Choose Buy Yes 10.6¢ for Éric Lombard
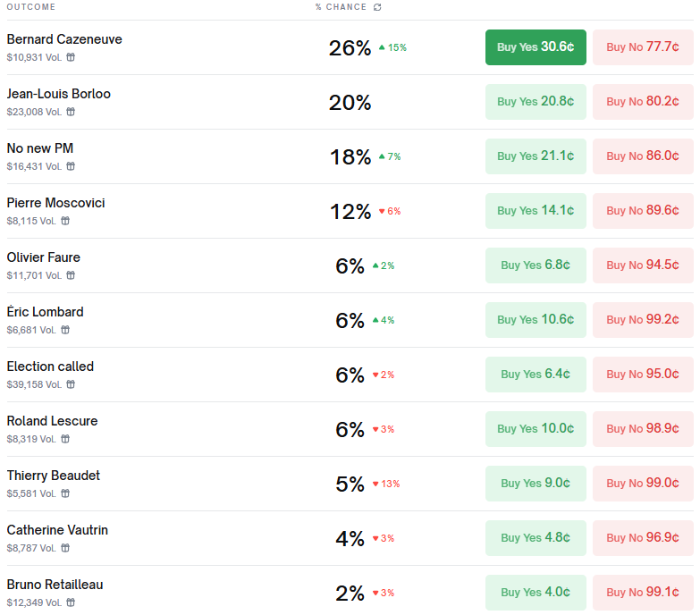This screenshot has height=615, width=700. [x=536, y=320]
